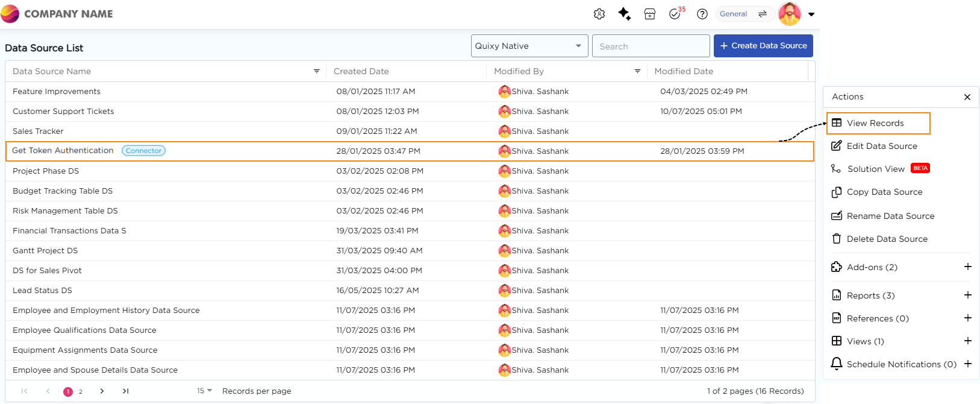Click the filter icon on Modified By column
The height and width of the screenshot is (404, 980).
[x=637, y=71]
